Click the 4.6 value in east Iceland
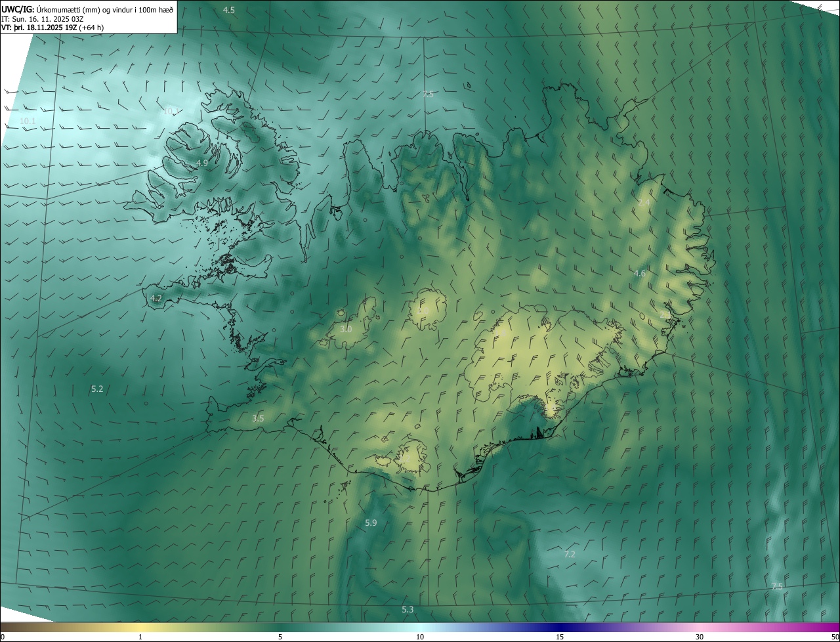 [640, 273]
